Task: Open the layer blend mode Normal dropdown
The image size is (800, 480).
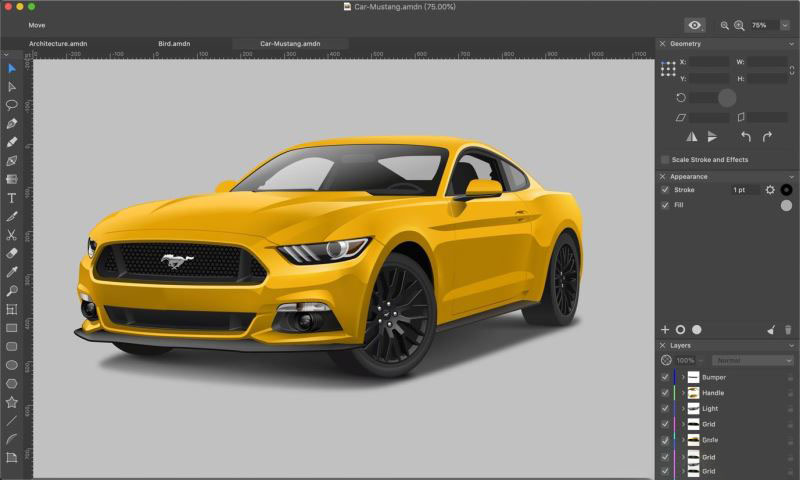Action: [753, 360]
